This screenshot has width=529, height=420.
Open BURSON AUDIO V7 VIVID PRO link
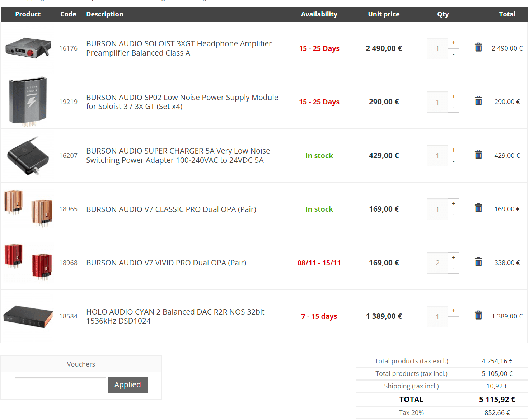(166, 263)
